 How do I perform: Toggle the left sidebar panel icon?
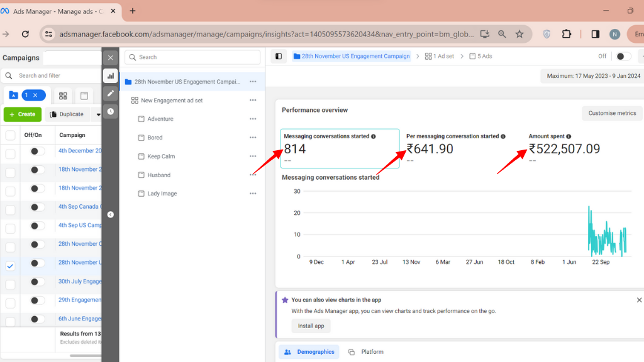coord(279,56)
